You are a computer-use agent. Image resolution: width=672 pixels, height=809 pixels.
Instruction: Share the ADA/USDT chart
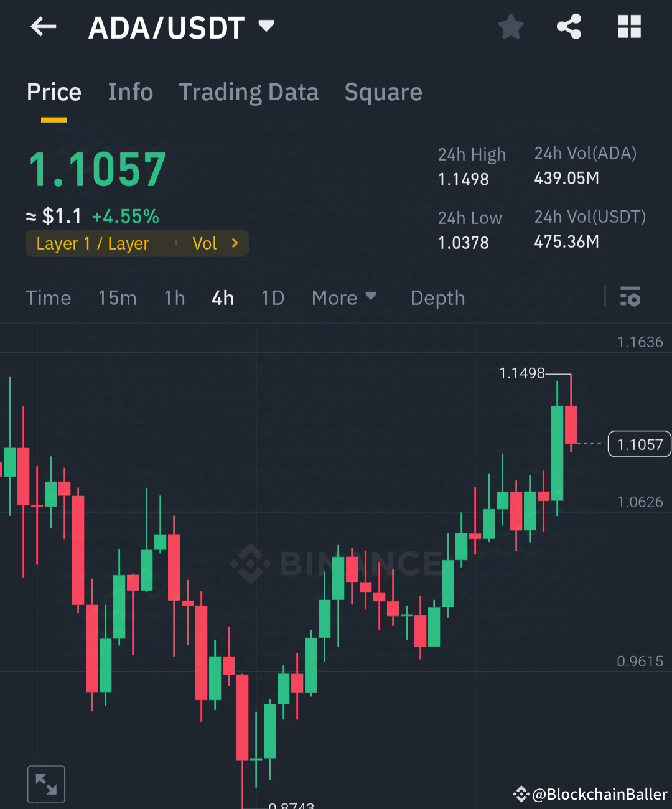click(569, 26)
